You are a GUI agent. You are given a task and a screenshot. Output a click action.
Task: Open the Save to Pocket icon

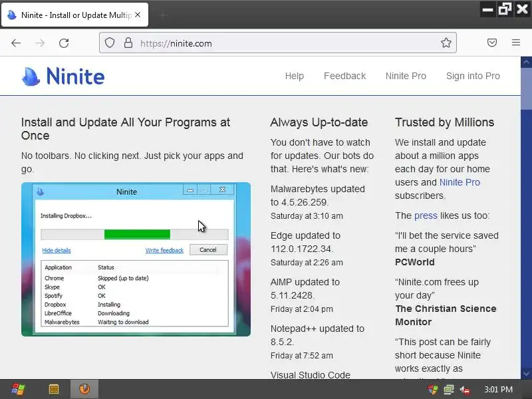click(x=492, y=43)
